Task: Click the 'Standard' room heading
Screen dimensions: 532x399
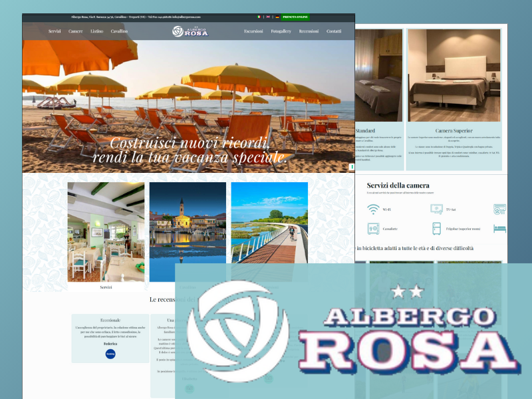Action: click(365, 130)
